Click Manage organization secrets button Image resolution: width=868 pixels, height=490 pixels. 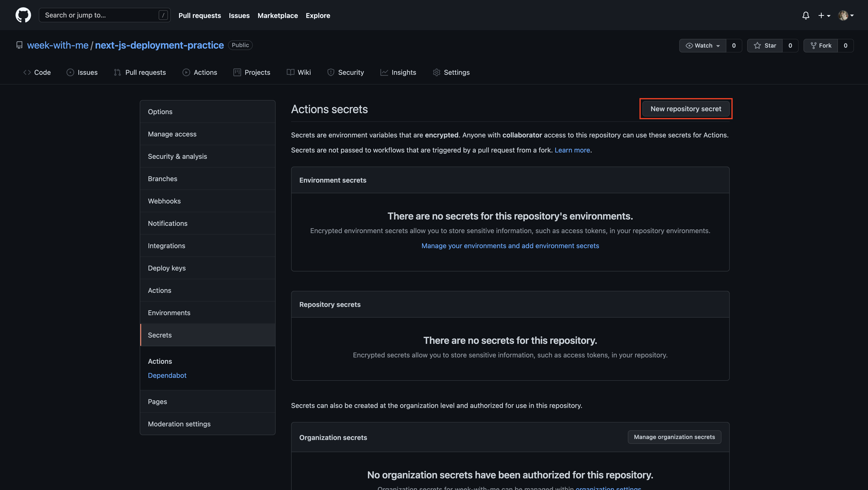[x=674, y=437]
